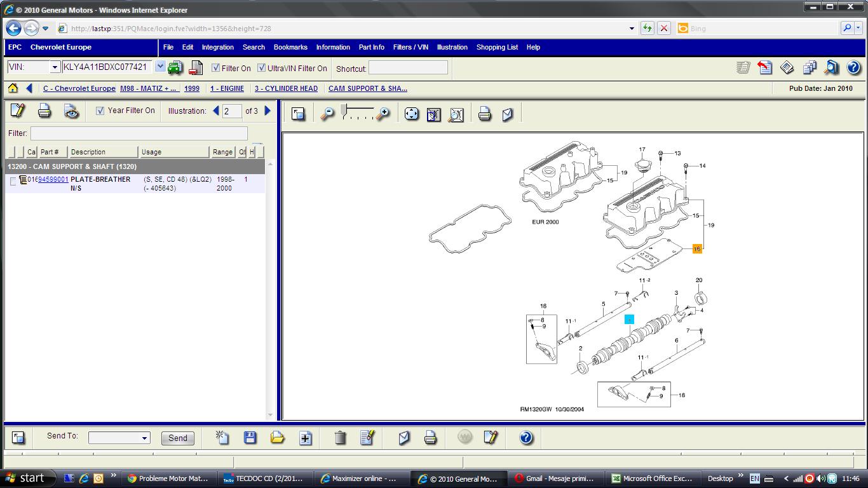Open the File menu
Image resolution: width=868 pixels, height=488 pixels.
click(168, 47)
